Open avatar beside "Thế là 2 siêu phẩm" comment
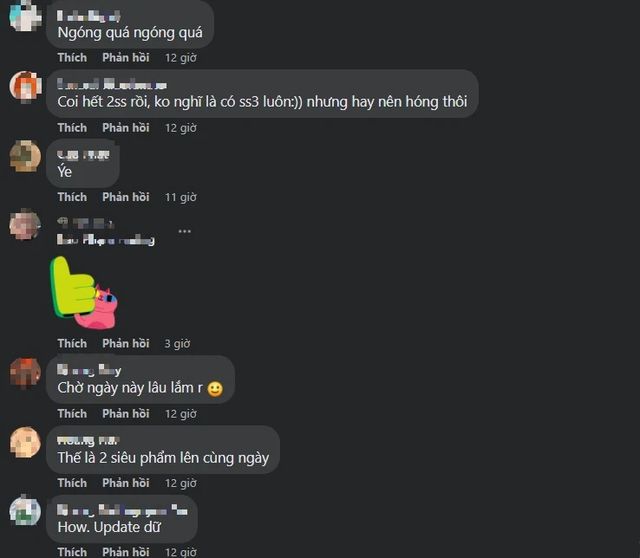 (x=25, y=442)
